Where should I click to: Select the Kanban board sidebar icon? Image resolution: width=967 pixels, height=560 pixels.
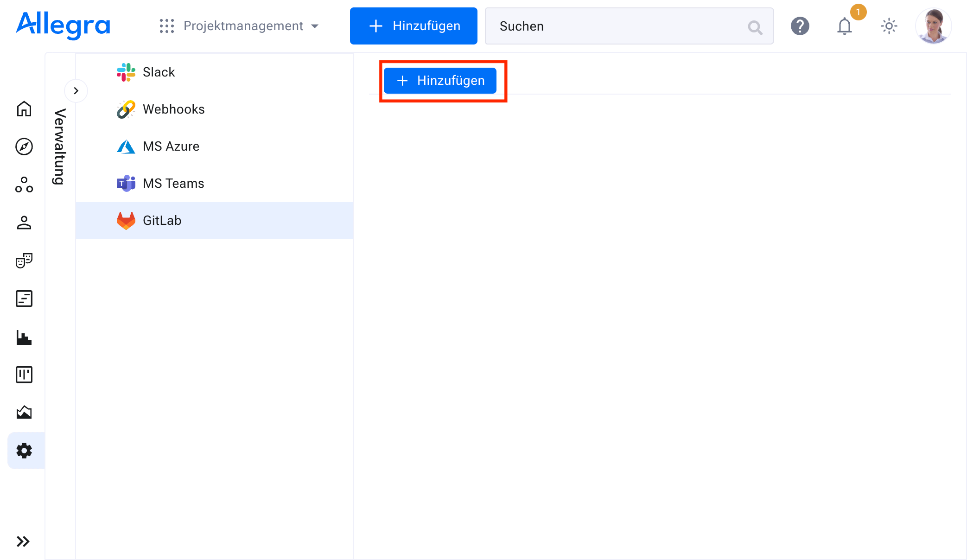pos(24,374)
